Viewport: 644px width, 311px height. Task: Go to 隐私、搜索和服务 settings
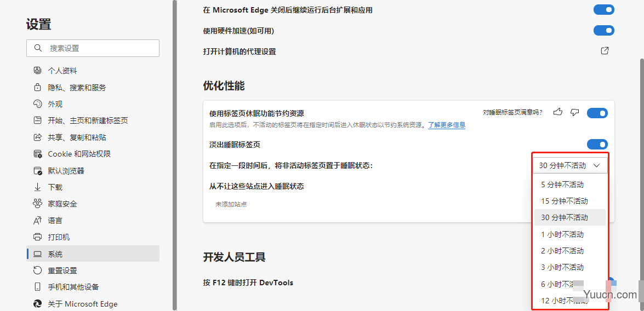pyautogui.click(x=93, y=88)
